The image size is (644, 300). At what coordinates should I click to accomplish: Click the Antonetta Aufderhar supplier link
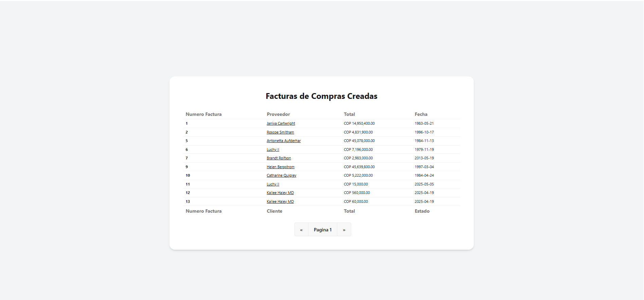pos(284,141)
